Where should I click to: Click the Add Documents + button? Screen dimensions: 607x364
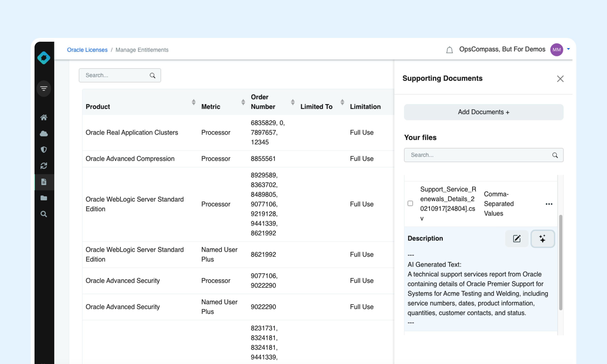tap(484, 112)
